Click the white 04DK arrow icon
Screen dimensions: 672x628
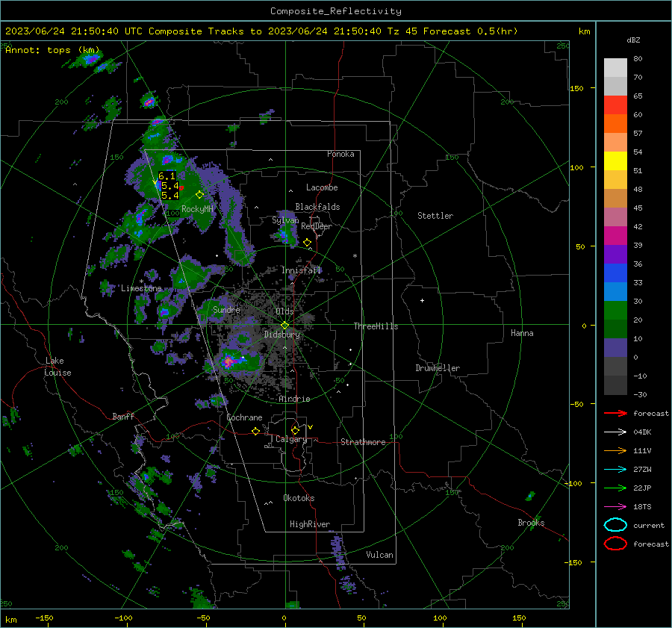point(615,432)
